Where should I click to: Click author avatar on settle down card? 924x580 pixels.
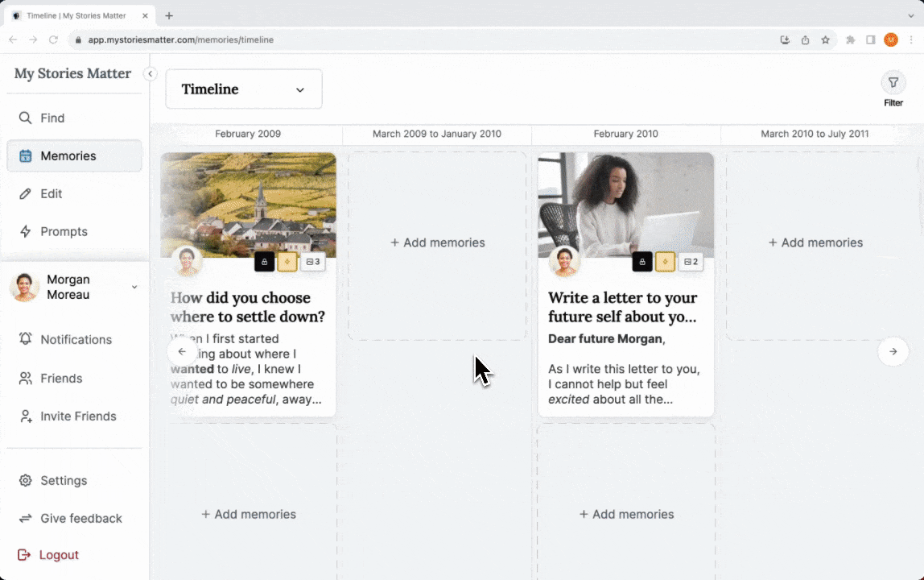(187, 261)
